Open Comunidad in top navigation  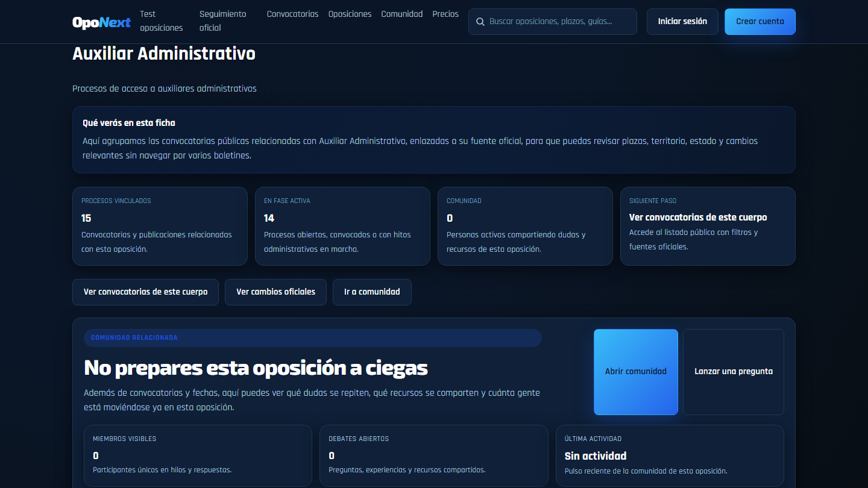point(402,14)
